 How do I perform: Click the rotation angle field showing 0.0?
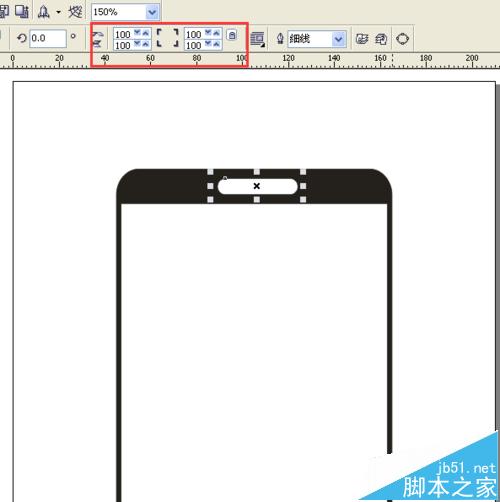48,38
